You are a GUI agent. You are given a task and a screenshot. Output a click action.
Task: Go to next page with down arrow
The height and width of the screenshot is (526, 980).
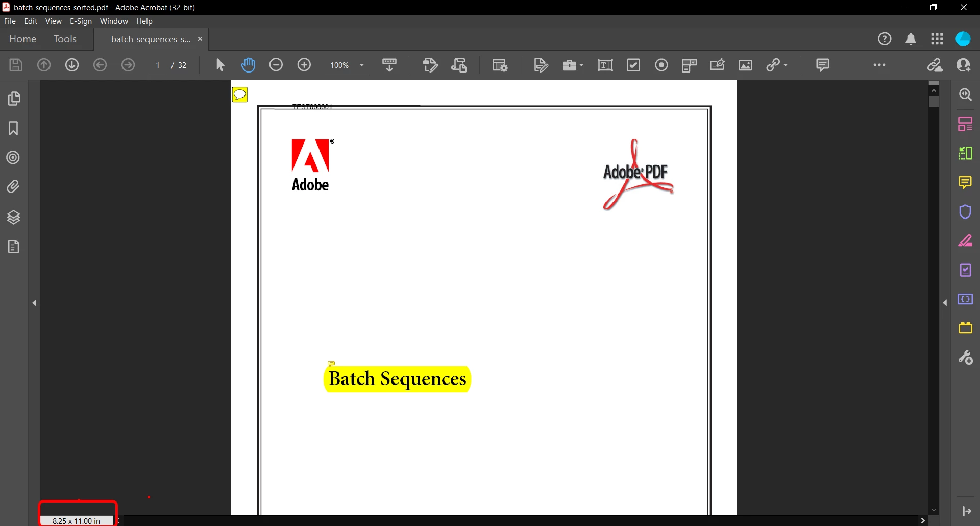pos(72,65)
